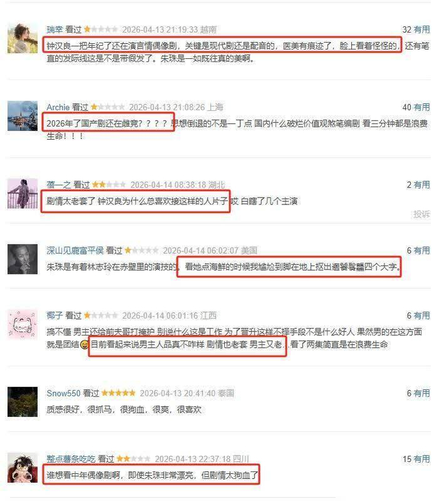Mark 瑞幸's review as 有用

click(x=421, y=29)
